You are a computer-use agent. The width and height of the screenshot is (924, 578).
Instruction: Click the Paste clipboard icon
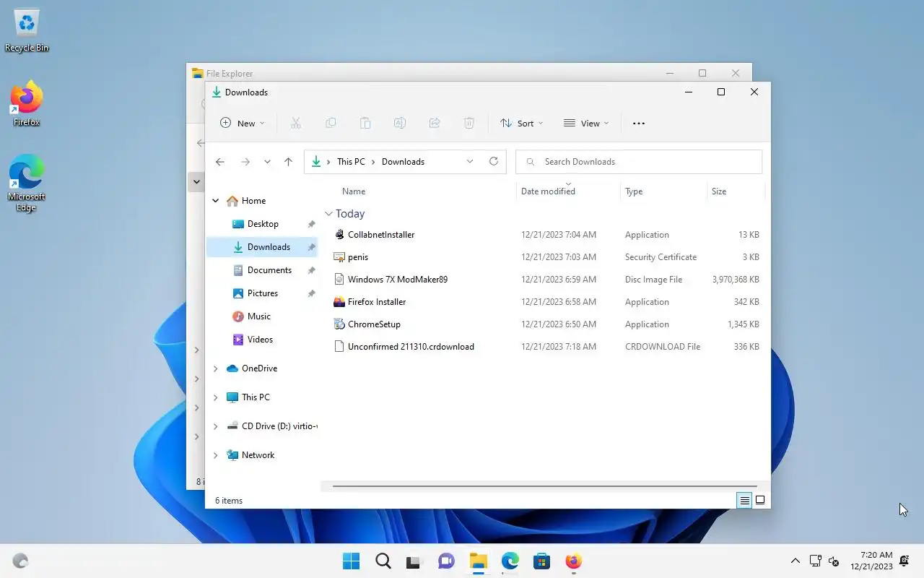365,124
